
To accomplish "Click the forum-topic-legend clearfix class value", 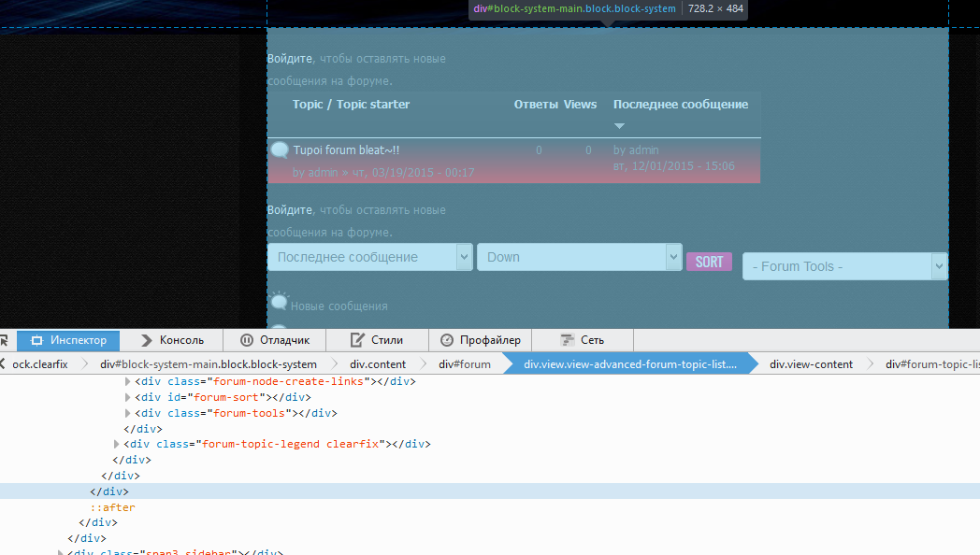I will (x=291, y=444).
